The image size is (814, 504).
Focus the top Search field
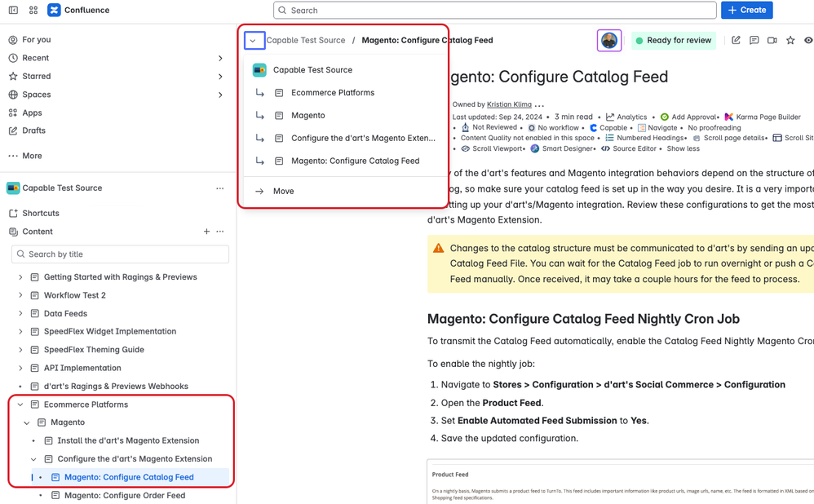(495, 10)
